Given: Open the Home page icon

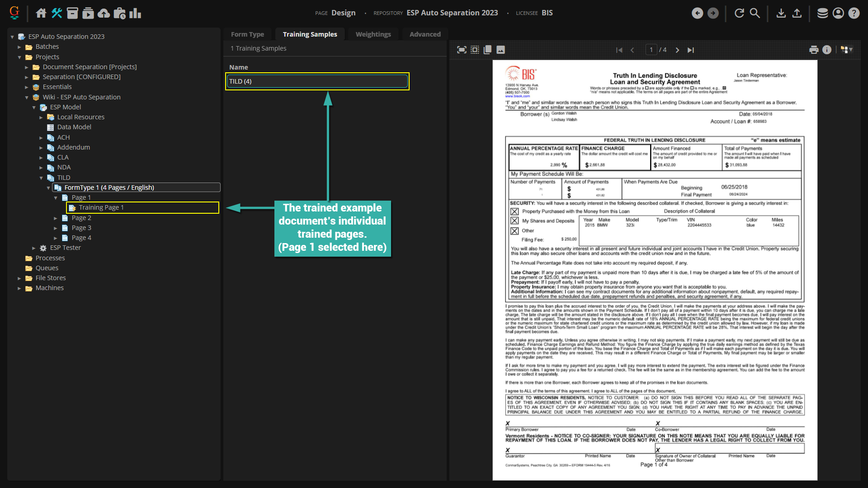Looking at the screenshot, I should tap(41, 13).
